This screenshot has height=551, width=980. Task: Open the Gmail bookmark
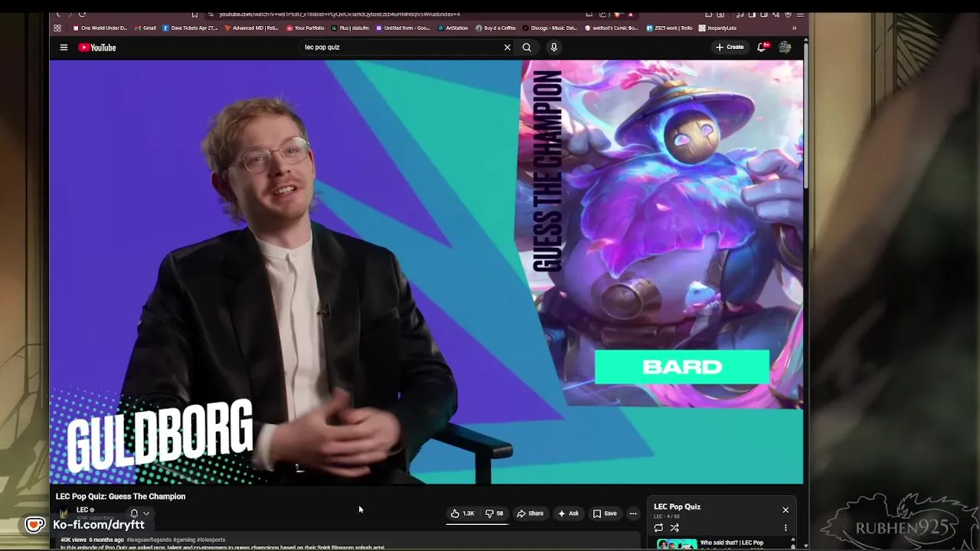[145, 28]
